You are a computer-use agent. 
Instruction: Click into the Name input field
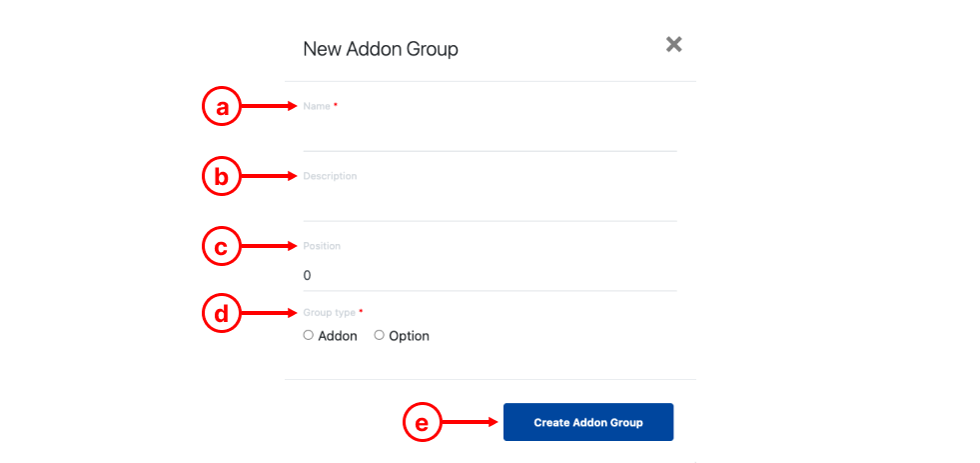coord(490,136)
